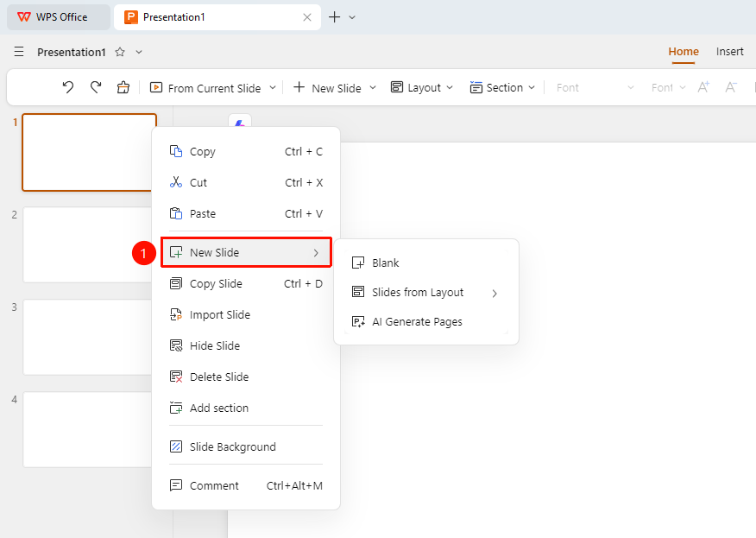Screen dimensions: 756x538
Task: Select slide 1 thumbnail
Action: 88,152
